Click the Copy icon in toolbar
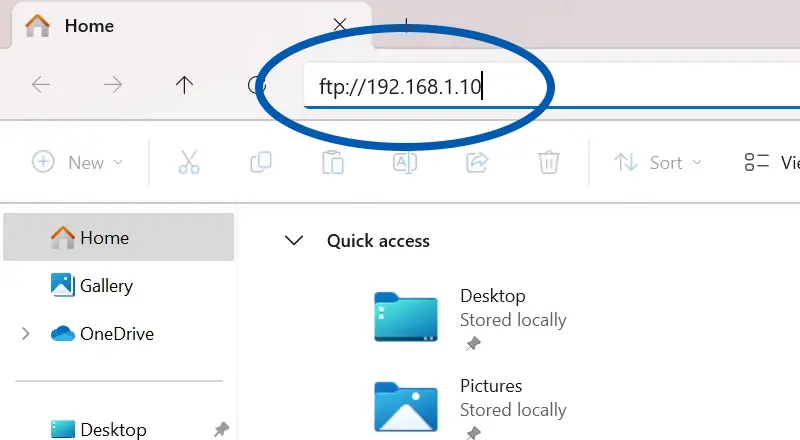 coord(261,162)
